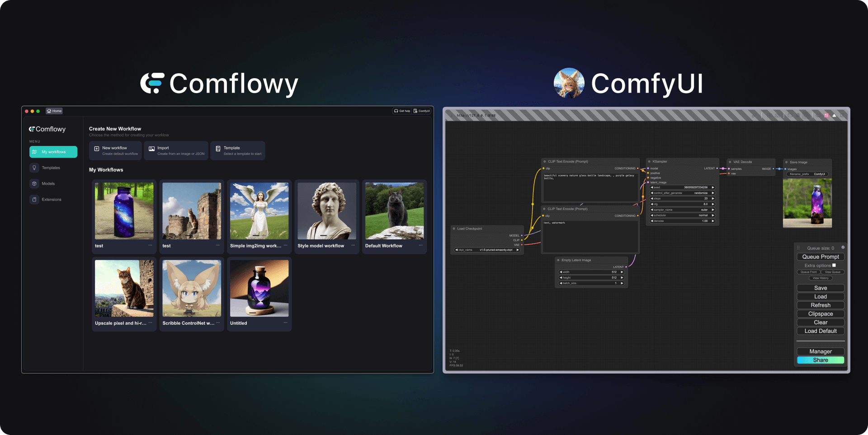Open options menu for Untitled workflow

(285, 323)
